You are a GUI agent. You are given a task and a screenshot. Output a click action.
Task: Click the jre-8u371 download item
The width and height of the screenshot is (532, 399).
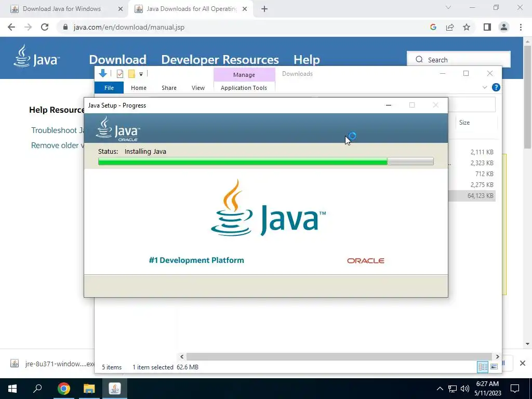pos(52,364)
